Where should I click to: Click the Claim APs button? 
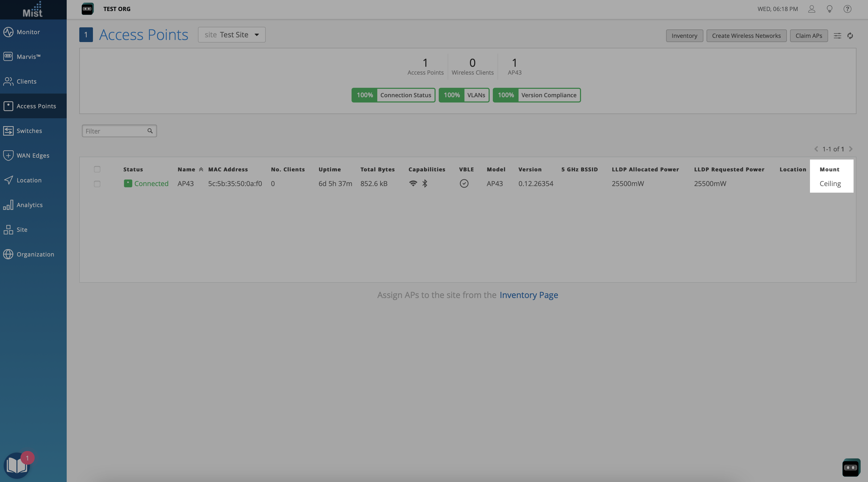(808, 36)
